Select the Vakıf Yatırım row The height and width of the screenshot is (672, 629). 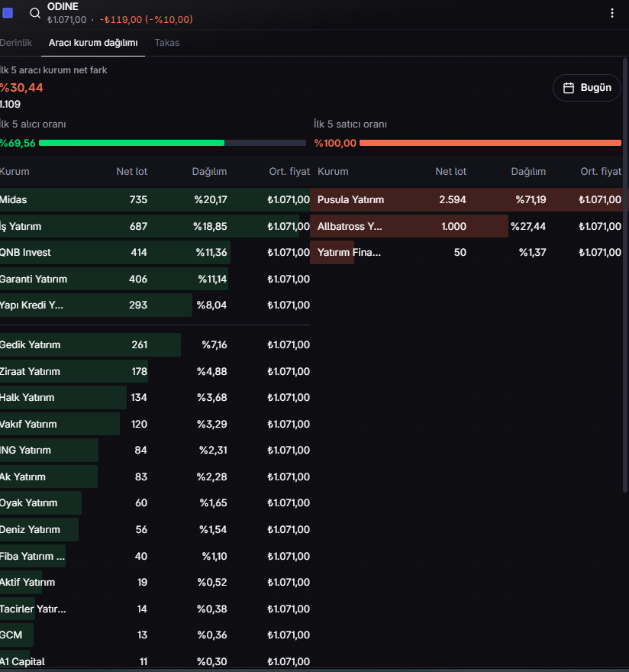[x=155, y=424]
